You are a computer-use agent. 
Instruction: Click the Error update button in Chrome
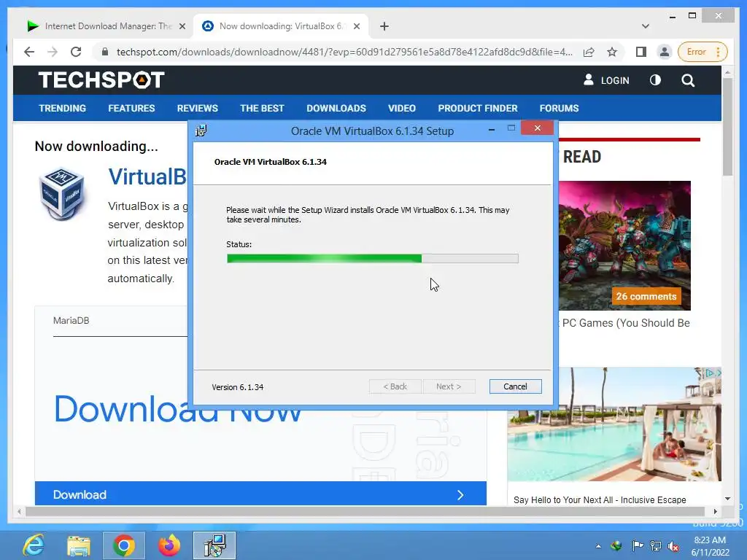tap(703, 52)
